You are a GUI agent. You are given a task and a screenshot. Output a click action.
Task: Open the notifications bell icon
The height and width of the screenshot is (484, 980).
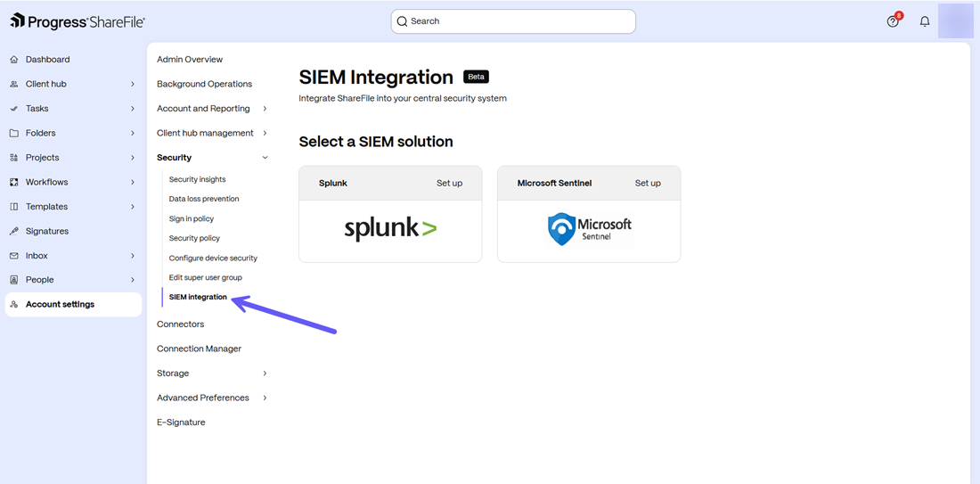pyautogui.click(x=925, y=21)
